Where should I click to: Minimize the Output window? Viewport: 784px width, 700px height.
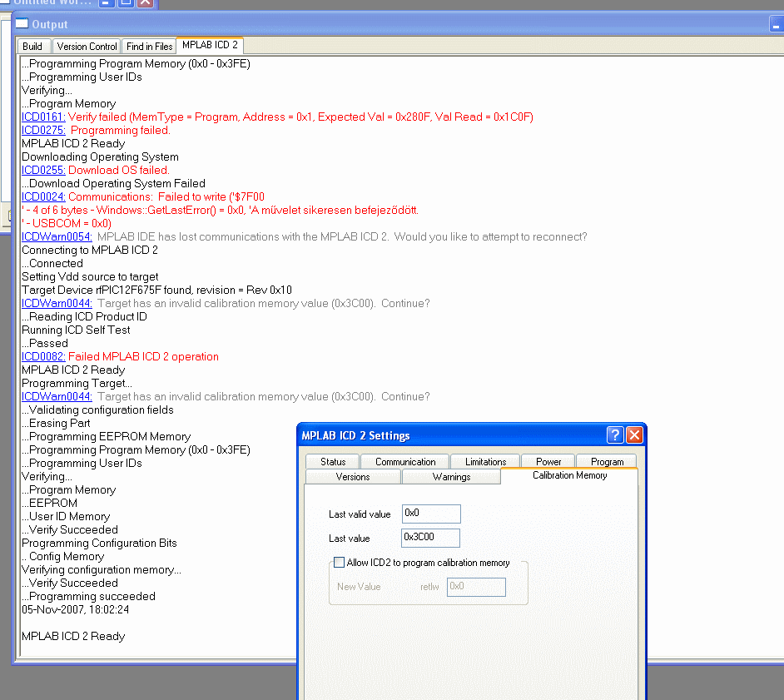click(776, 24)
